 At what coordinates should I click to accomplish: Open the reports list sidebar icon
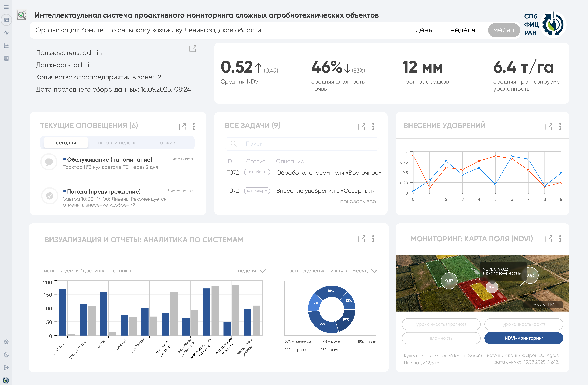pos(6,58)
